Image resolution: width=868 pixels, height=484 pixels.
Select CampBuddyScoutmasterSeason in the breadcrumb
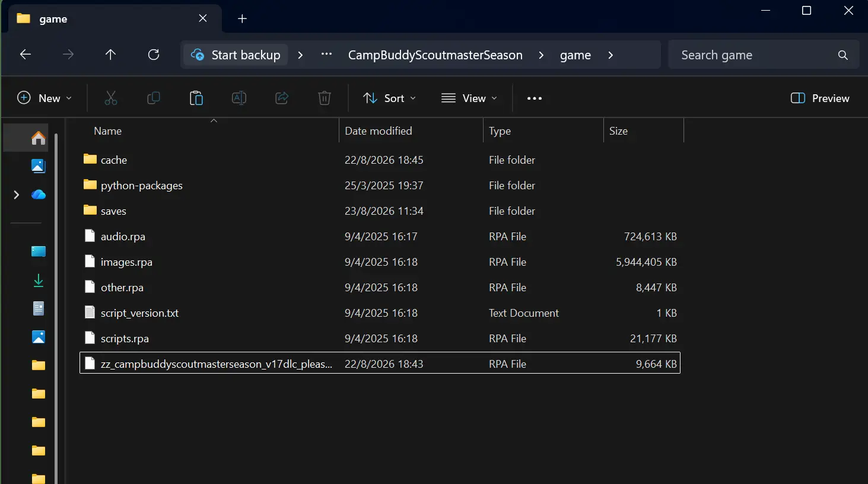(x=435, y=55)
